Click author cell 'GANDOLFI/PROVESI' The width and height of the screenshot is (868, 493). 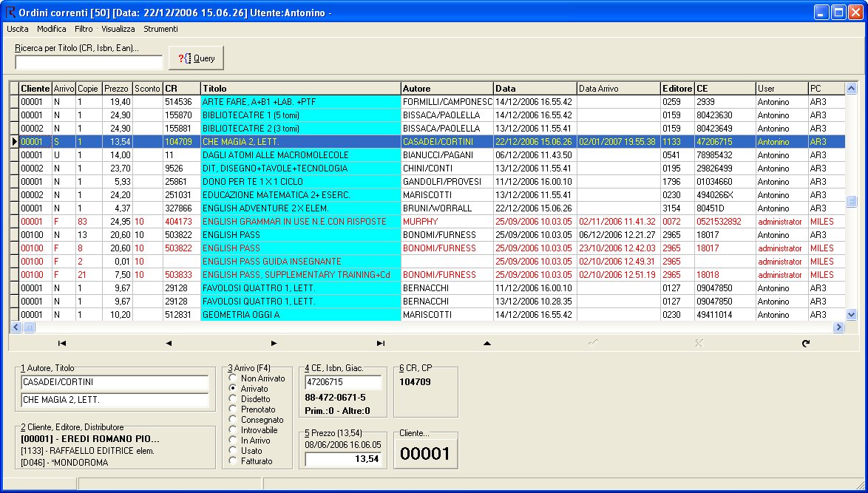pos(447,182)
